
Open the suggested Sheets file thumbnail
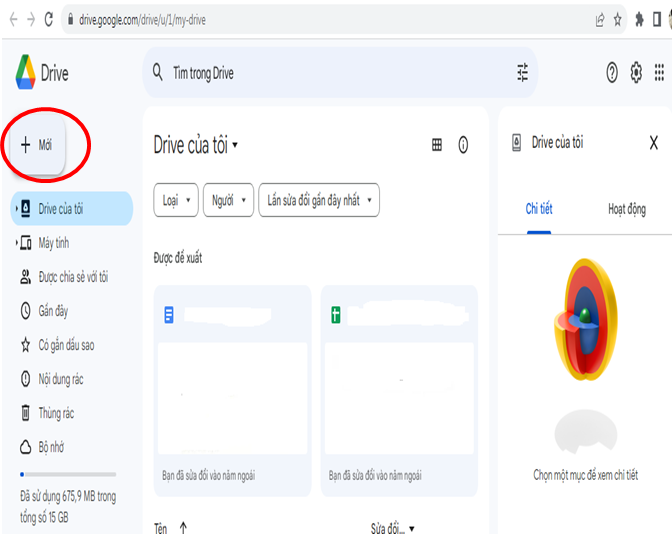pos(399,398)
